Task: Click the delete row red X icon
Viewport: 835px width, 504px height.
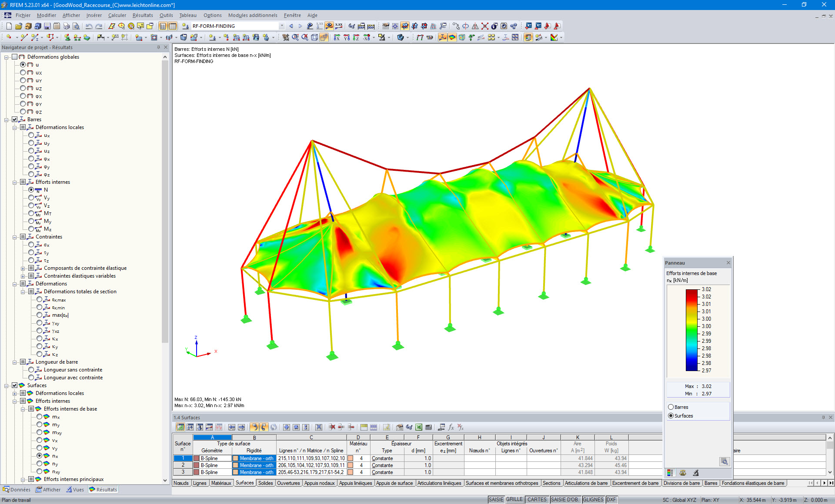Action: [x=332, y=427]
